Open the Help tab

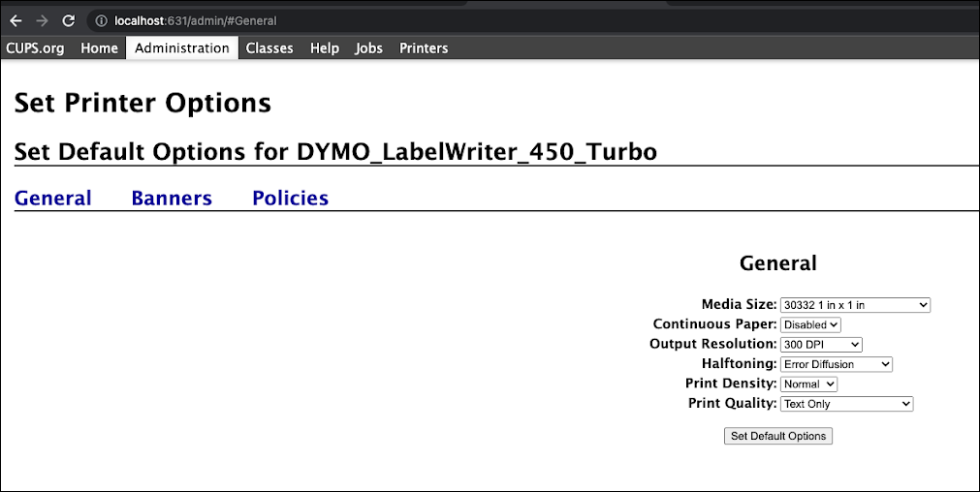pyautogui.click(x=325, y=48)
